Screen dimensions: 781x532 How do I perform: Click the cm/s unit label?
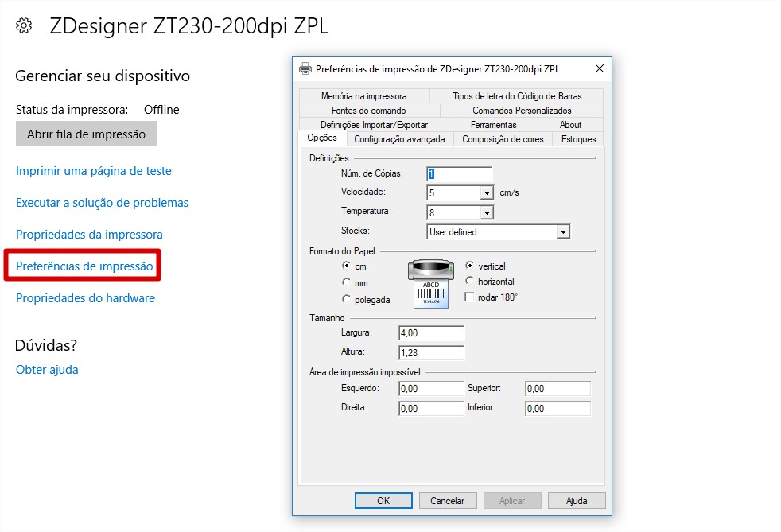click(x=509, y=192)
